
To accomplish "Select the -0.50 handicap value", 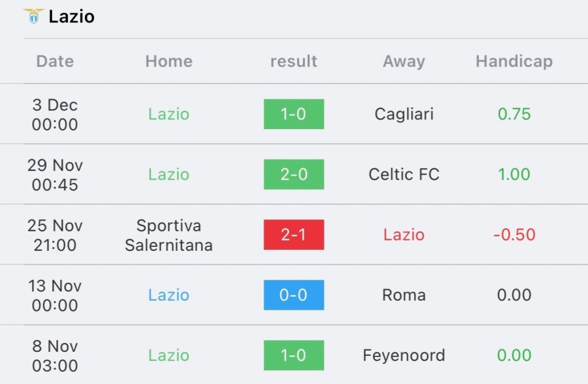I will 514,235.
